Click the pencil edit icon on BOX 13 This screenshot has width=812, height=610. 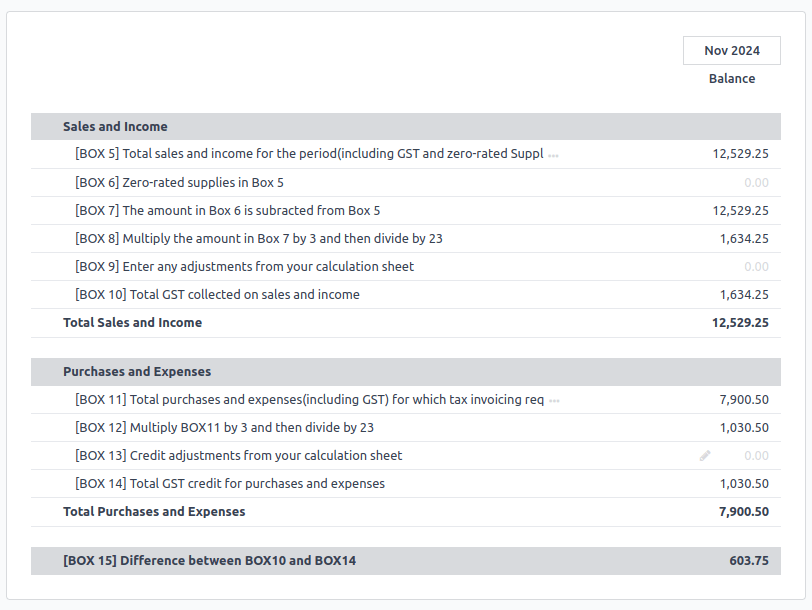tap(705, 456)
